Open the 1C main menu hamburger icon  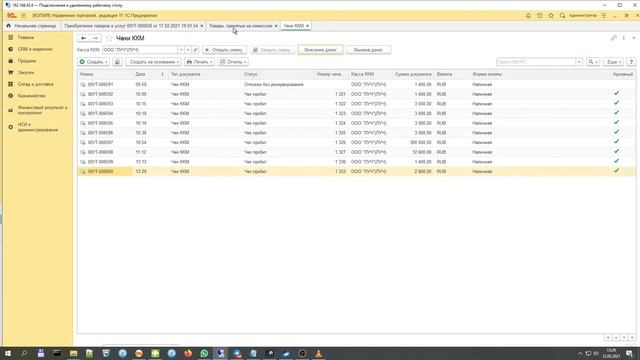[x=23, y=16]
